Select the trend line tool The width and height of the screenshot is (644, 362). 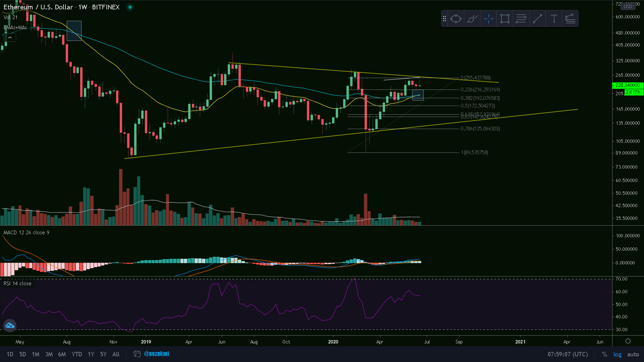[537, 19]
